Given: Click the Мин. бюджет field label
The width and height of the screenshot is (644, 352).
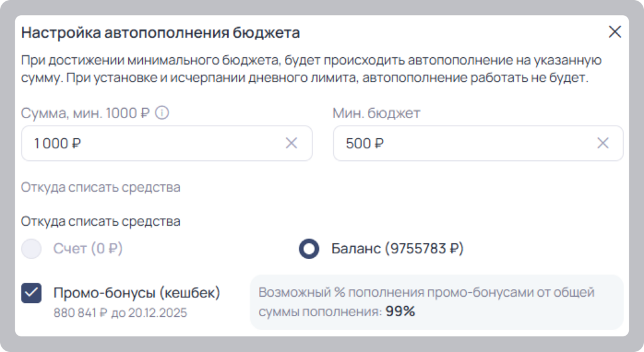Looking at the screenshot, I should (x=376, y=113).
